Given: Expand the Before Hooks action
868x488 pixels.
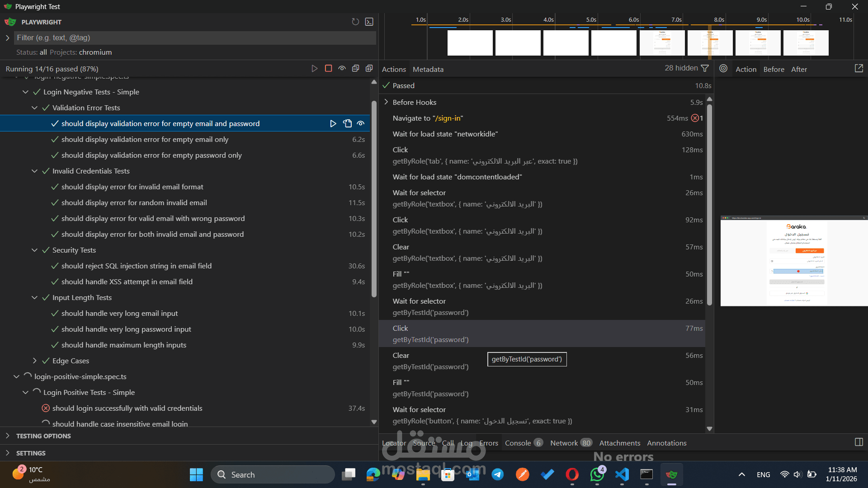Looking at the screenshot, I should point(386,102).
